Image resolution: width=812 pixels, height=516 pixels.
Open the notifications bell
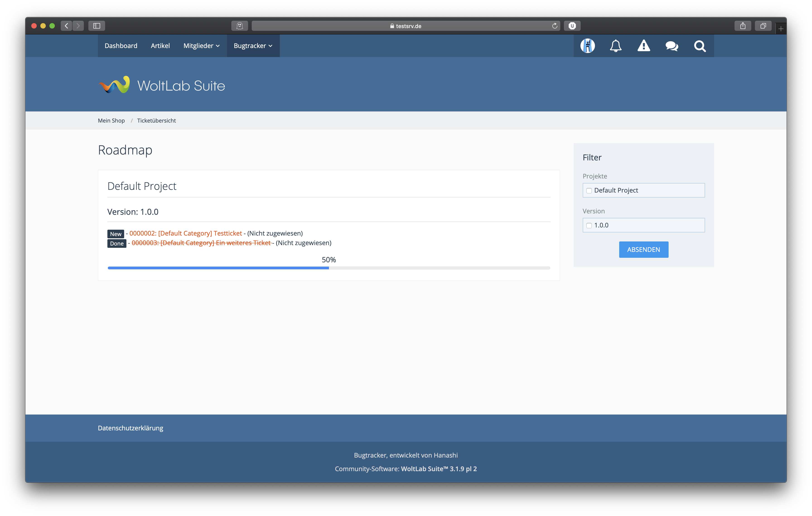[615, 46]
